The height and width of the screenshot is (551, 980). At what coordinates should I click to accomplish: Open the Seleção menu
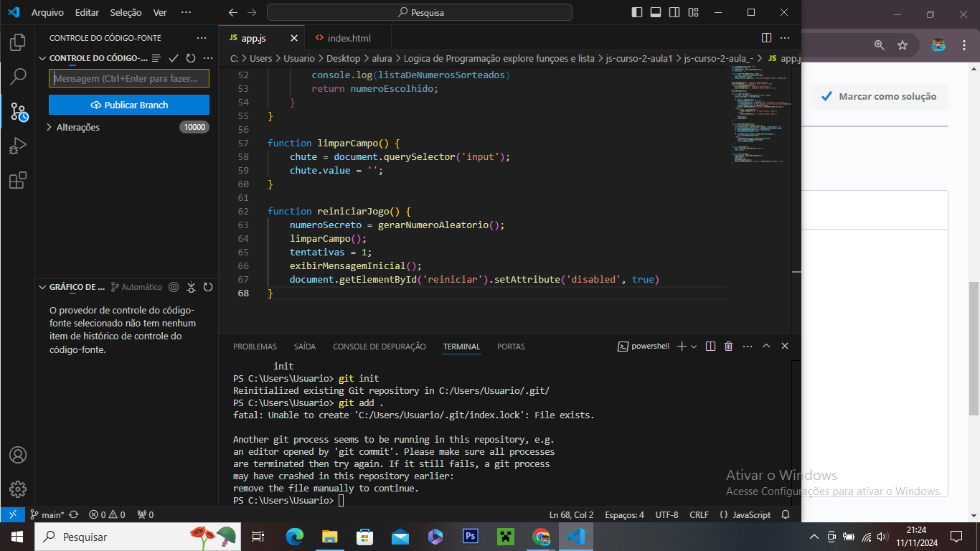click(x=126, y=12)
